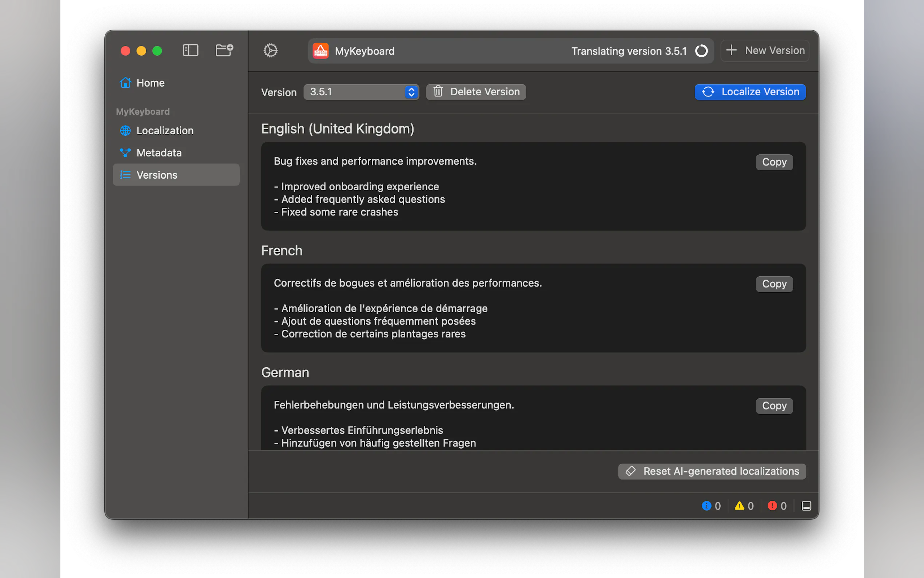Click the version selector stepper arrows
The height and width of the screenshot is (578, 924).
click(411, 92)
